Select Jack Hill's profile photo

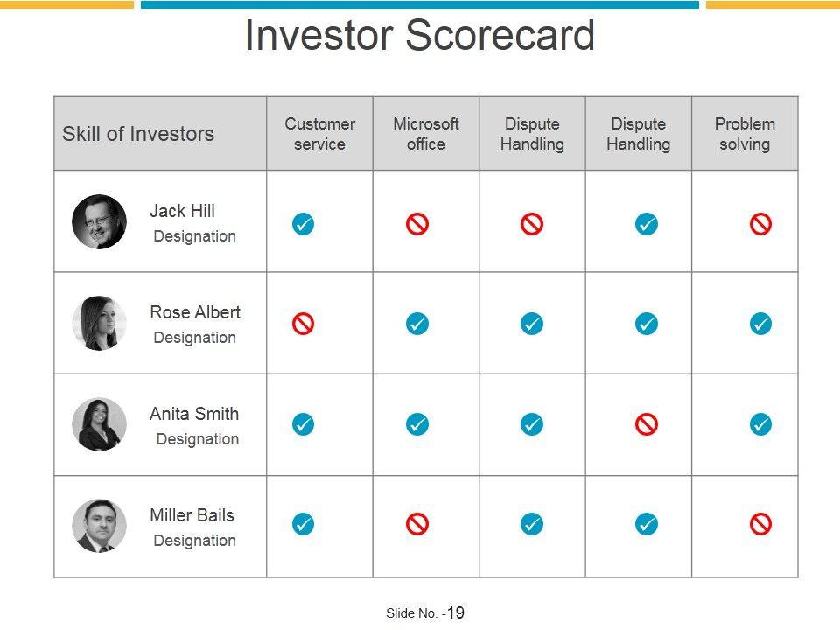pyautogui.click(x=99, y=221)
